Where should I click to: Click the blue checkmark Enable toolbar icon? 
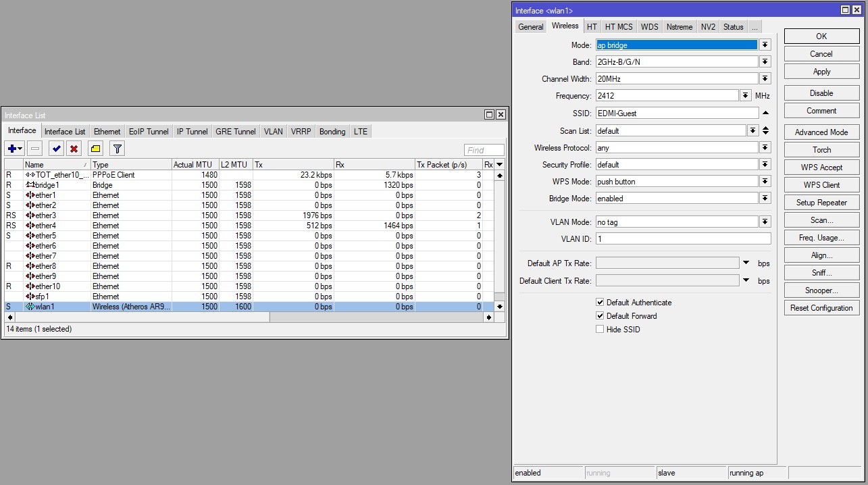pos(56,149)
